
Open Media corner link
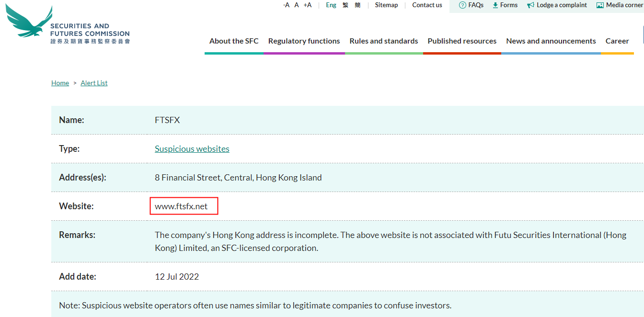(624, 5)
